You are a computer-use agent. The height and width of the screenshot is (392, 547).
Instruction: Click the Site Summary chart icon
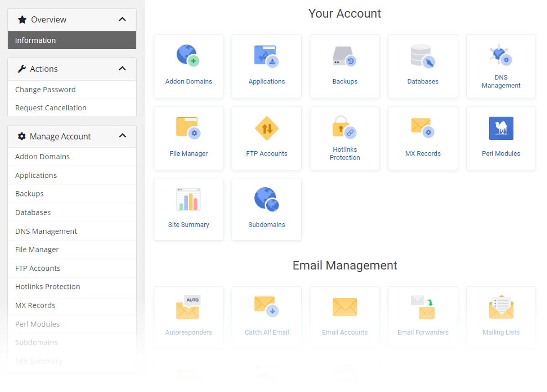(188, 199)
